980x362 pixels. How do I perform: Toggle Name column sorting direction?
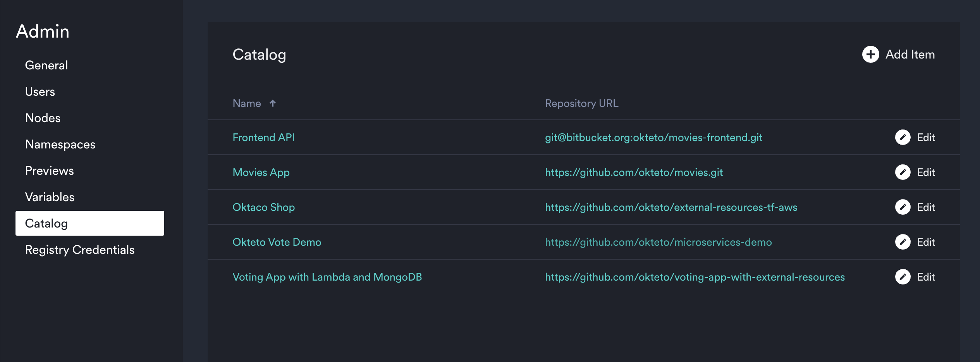(x=273, y=103)
